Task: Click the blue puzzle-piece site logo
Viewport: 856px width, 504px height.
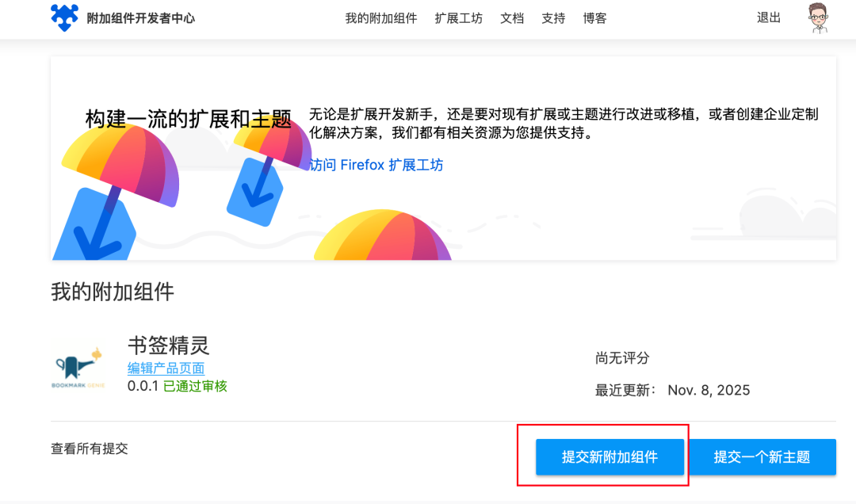Action: click(64, 17)
